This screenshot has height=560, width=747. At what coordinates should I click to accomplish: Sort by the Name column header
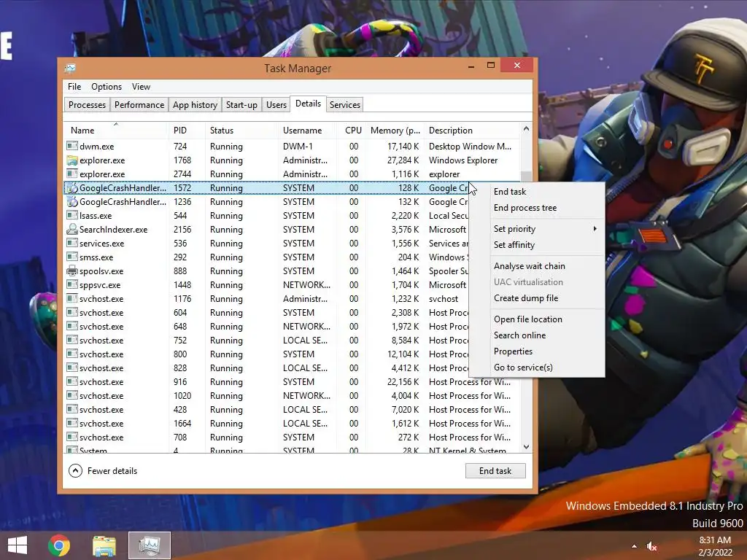(x=116, y=131)
